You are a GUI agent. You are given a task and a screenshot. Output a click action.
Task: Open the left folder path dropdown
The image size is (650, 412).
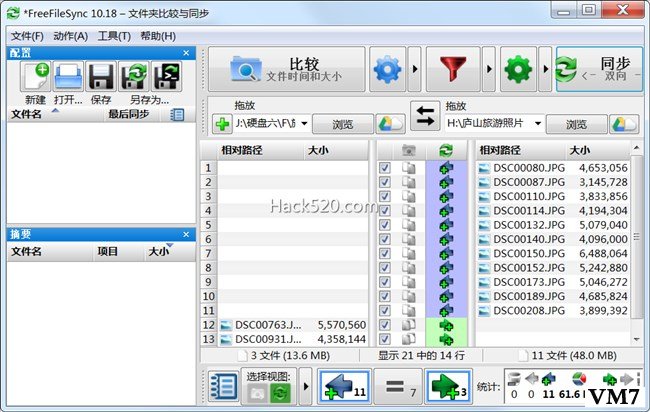pyautogui.click(x=304, y=124)
